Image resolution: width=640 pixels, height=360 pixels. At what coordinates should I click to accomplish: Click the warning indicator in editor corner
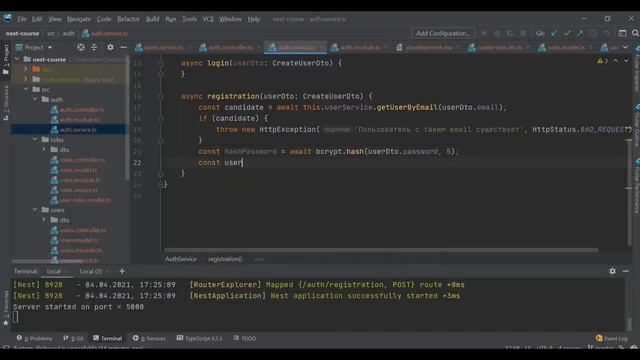click(x=602, y=61)
